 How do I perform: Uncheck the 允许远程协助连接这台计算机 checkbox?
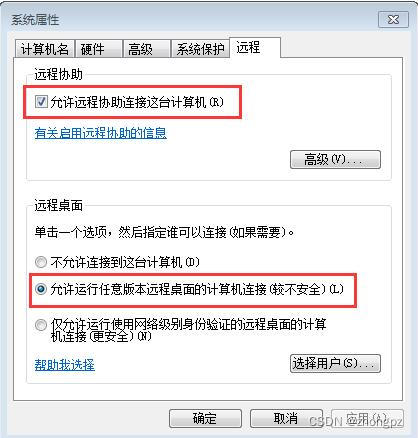(x=41, y=102)
